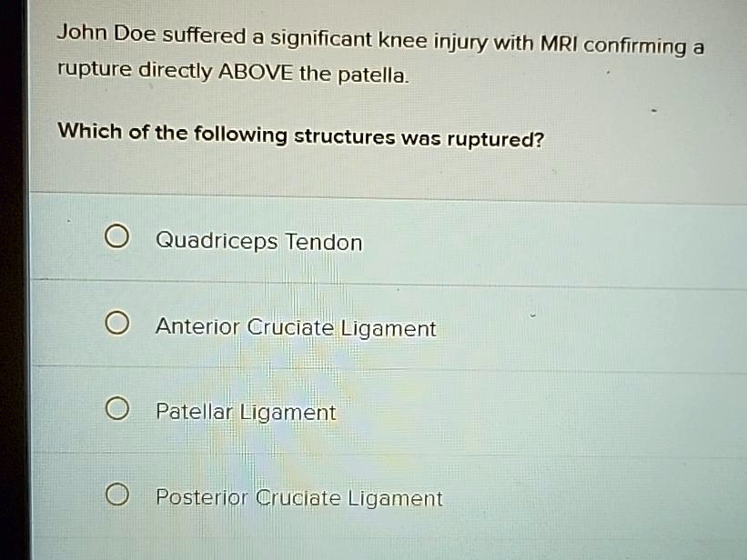Click the Patellar Ligament answer text
Image resolution: width=747 pixels, height=560 pixels.
[246, 412]
